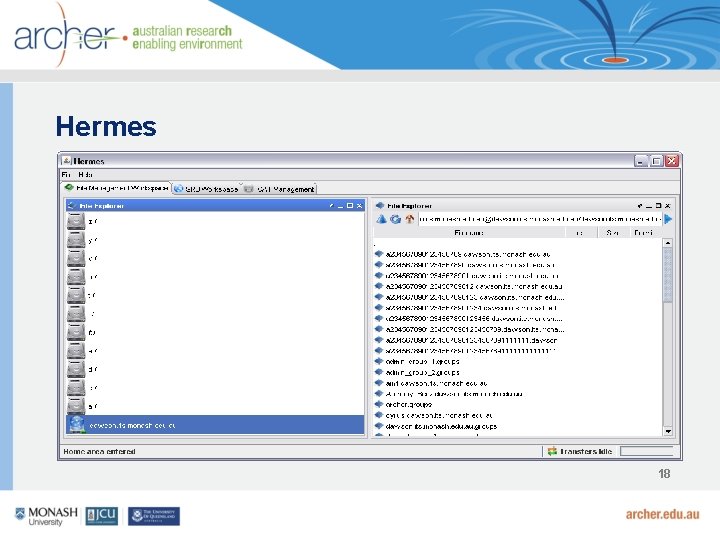Switch to the rightmost Management tab

(x=279, y=189)
